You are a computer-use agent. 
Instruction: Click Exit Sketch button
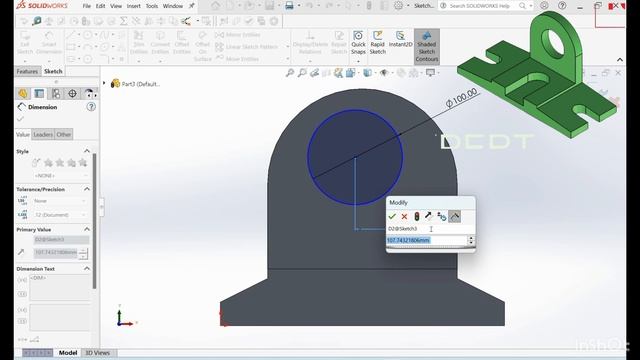tap(25, 43)
